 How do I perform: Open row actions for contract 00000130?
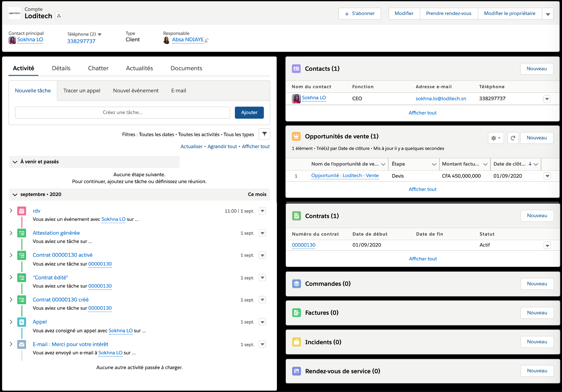(x=547, y=245)
